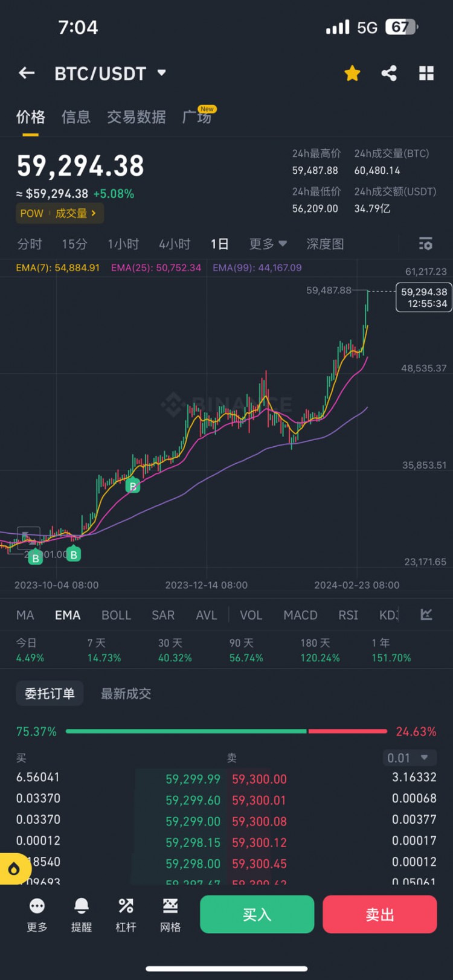Switch to the 信息 tab
Screen dimensions: 453x980
76,117
